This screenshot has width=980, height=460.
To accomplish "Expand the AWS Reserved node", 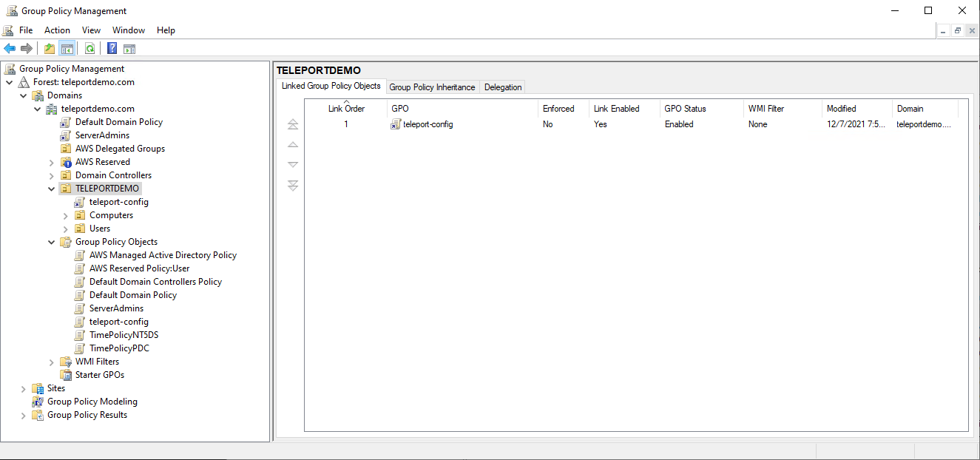I will (52, 162).
